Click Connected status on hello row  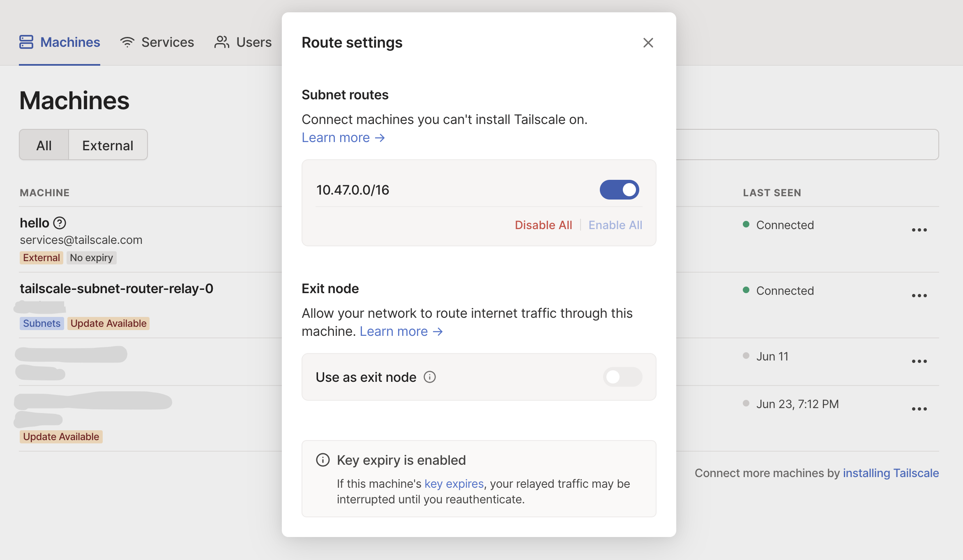tap(785, 225)
